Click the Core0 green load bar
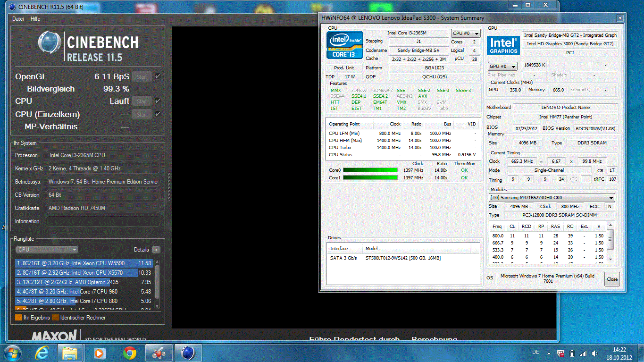Screen dimensions: 644x362 (x=370, y=170)
